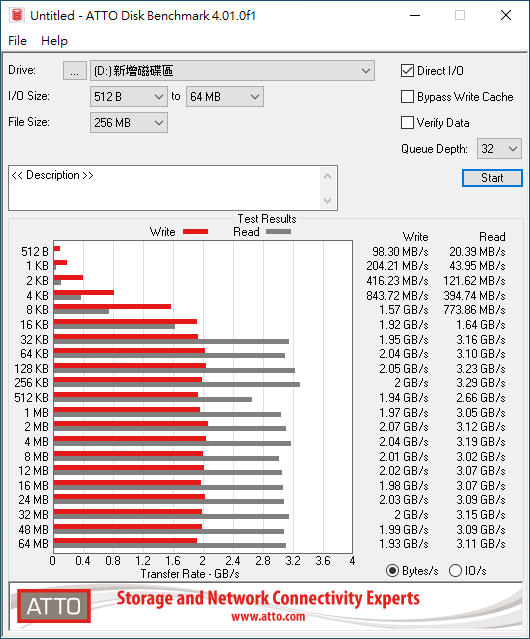Click the drive browse (...) button

[75, 71]
